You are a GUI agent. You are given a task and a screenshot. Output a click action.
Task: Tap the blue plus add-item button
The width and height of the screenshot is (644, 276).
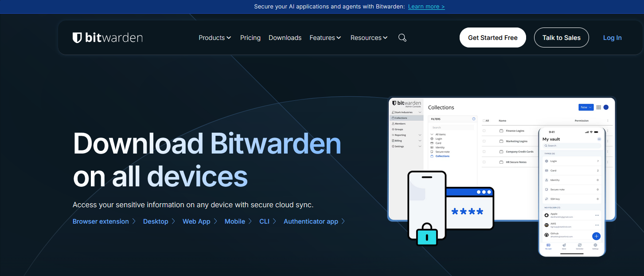pos(597,237)
